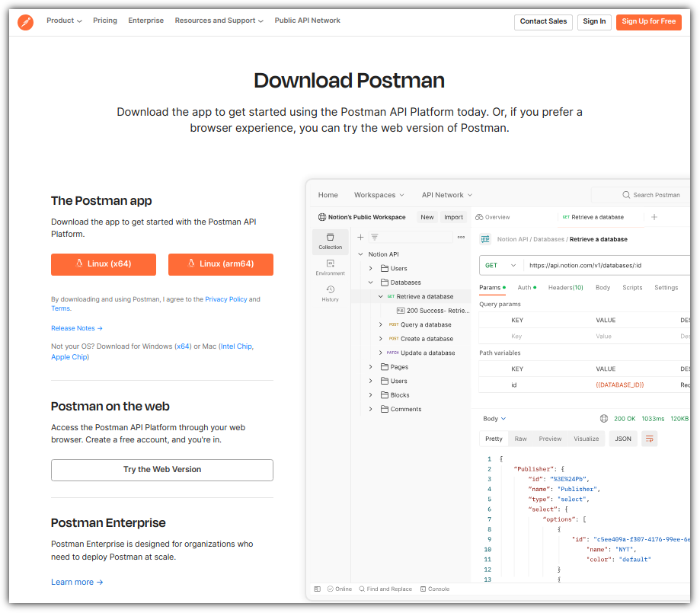Viewport: 700px width, 613px height.
Task: Expand the Comments folder
Action: pyautogui.click(x=370, y=409)
